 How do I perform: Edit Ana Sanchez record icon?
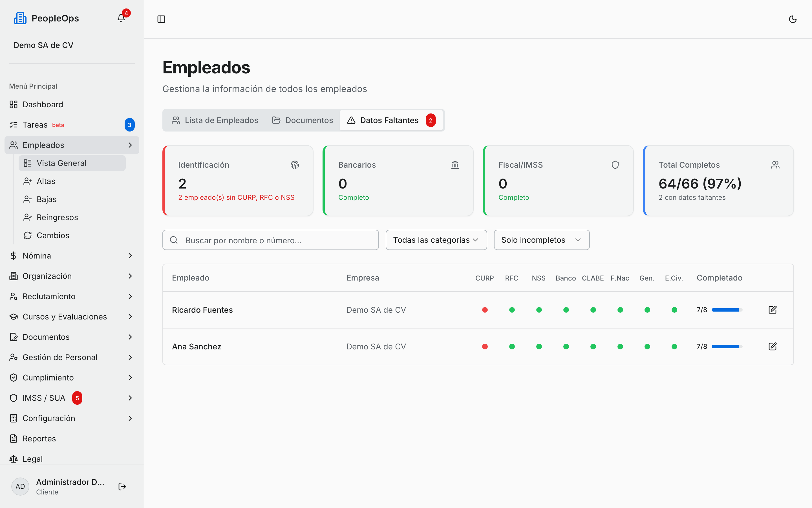point(773,346)
